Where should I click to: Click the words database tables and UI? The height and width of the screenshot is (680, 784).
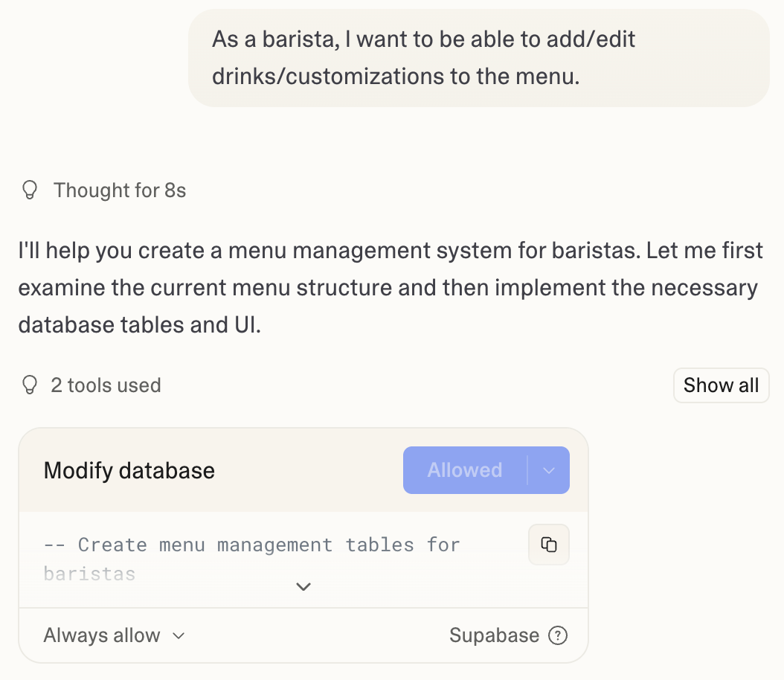coord(139,325)
